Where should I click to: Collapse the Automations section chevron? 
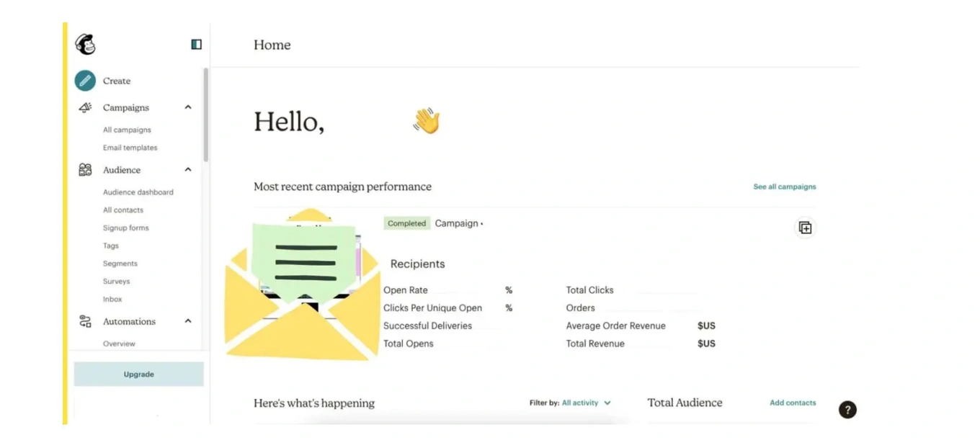coord(188,321)
